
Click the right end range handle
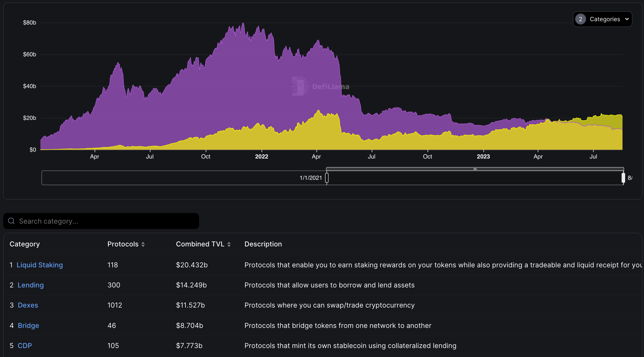click(x=623, y=178)
